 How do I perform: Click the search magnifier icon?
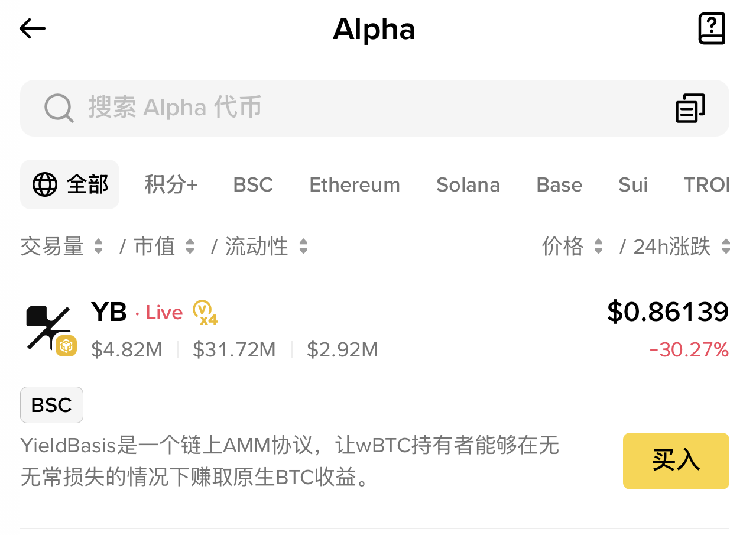pyautogui.click(x=59, y=108)
